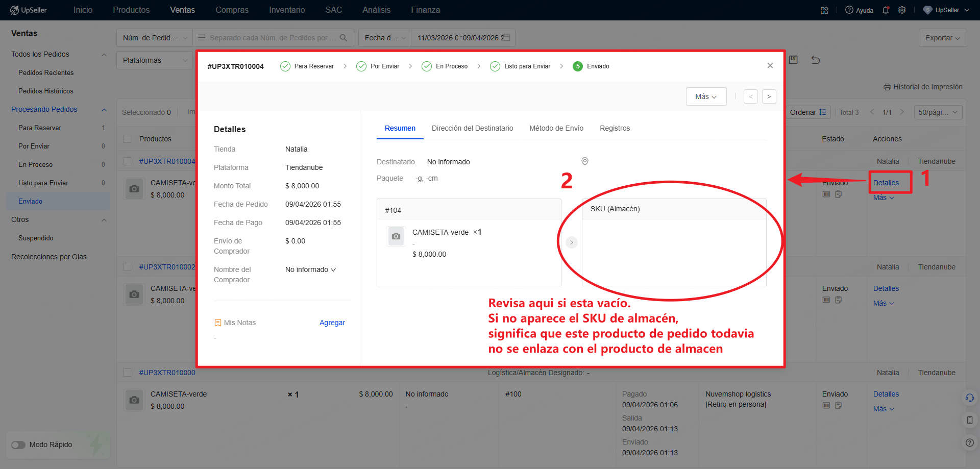980x469 pixels.
Task: Go to next order with right arrow
Action: tap(769, 96)
